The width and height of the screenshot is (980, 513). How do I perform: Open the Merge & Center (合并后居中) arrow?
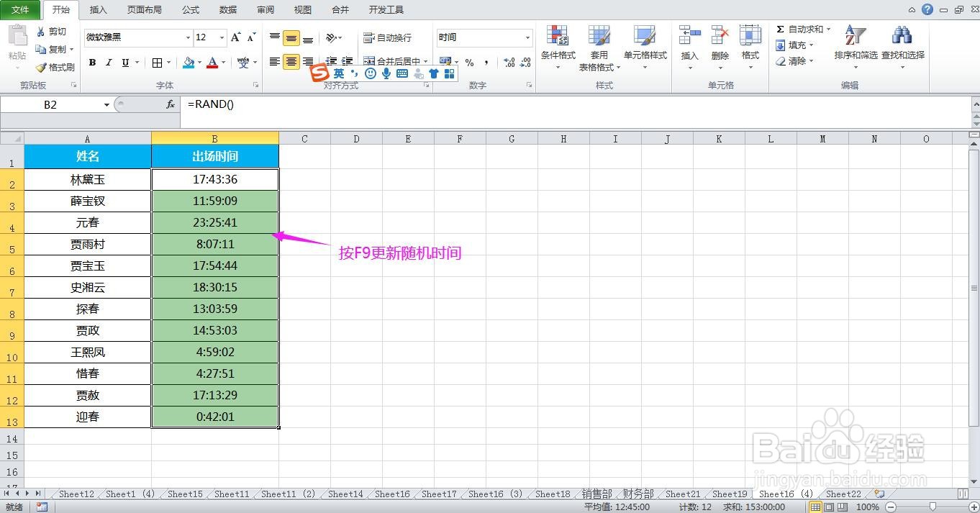pos(426,62)
